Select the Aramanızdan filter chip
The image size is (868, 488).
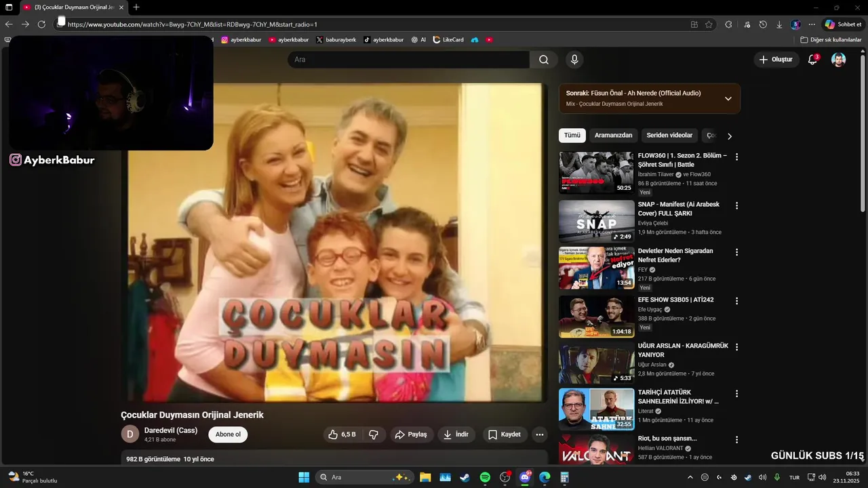(614, 136)
